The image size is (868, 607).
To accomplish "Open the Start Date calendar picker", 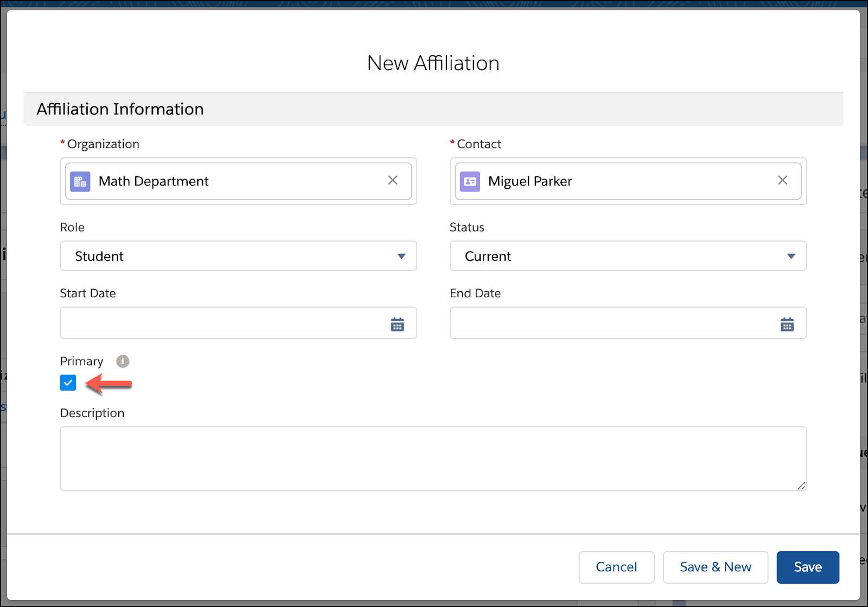I will tap(397, 324).
